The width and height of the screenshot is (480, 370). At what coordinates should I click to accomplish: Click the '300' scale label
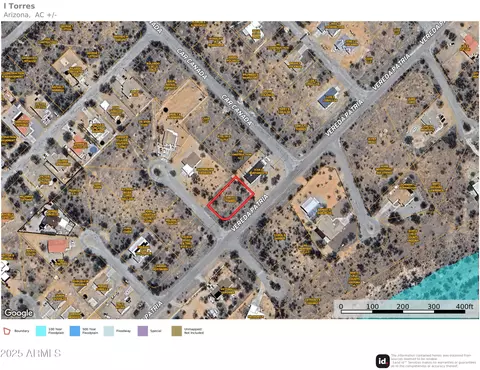pos(434,306)
